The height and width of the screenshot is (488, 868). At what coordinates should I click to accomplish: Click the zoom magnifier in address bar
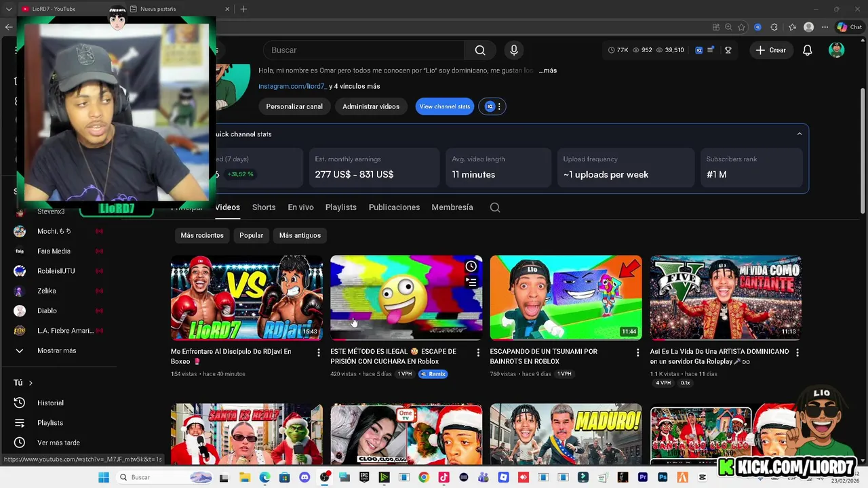tap(728, 27)
